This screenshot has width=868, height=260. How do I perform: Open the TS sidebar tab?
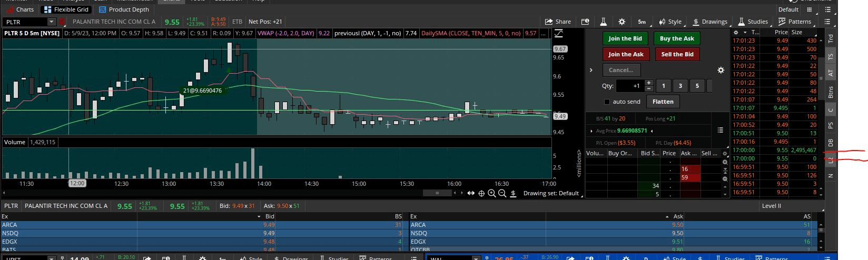[x=831, y=56]
